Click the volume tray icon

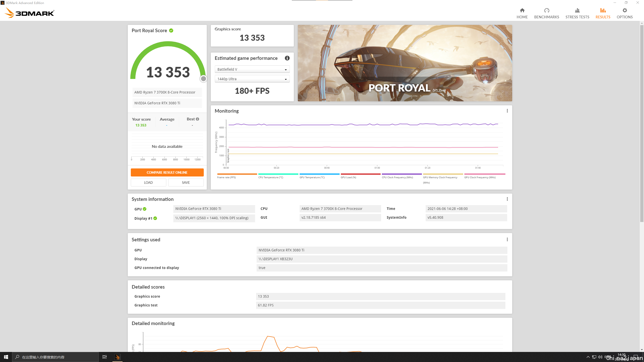click(x=600, y=357)
